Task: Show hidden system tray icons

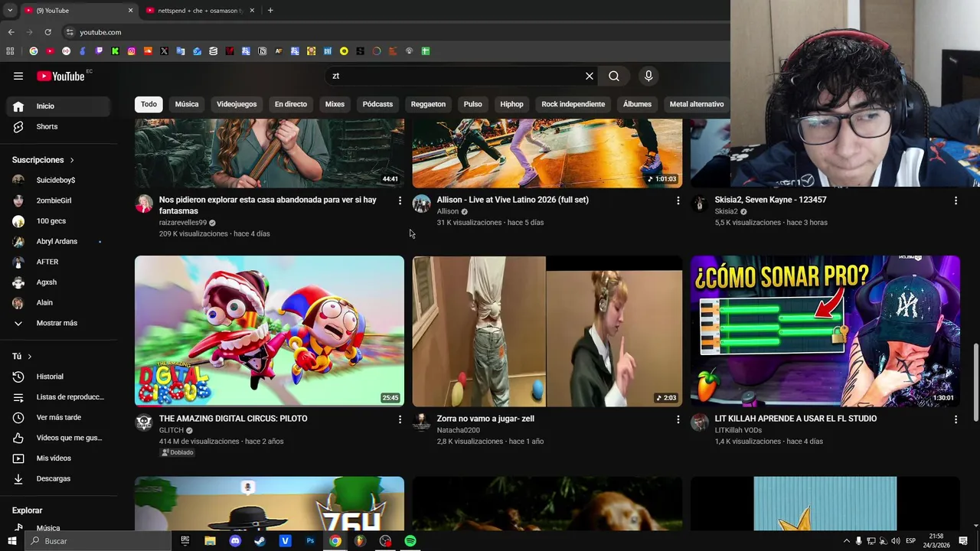Action: (846, 541)
